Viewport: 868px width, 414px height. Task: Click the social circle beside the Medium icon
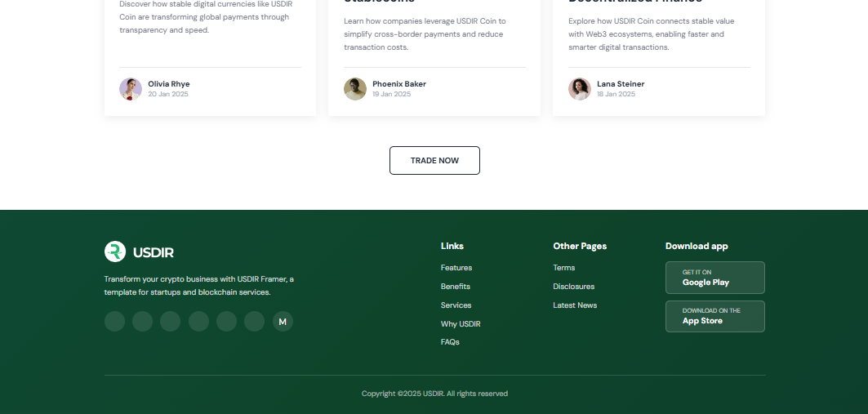pos(254,322)
